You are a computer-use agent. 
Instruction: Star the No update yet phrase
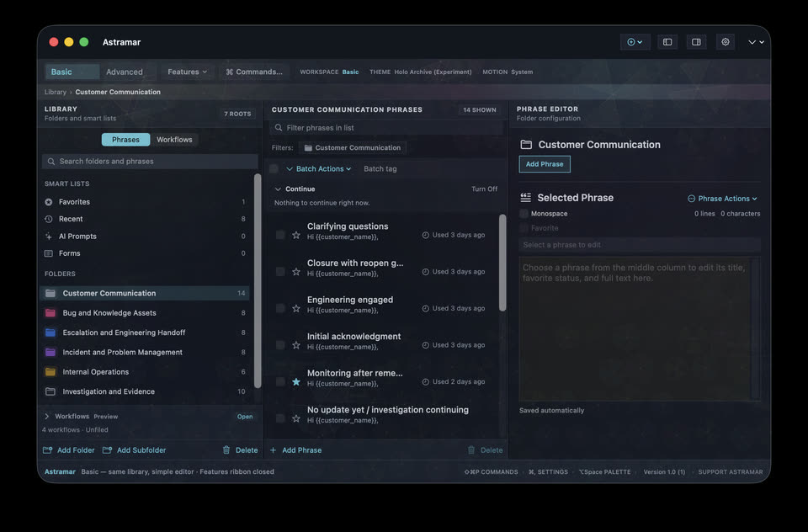click(296, 418)
